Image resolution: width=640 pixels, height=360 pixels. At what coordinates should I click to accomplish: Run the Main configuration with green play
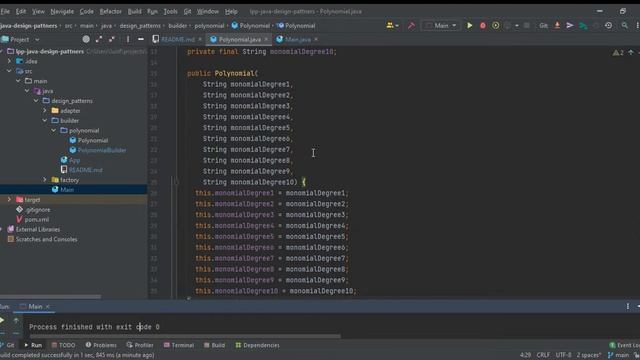click(x=469, y=26)
